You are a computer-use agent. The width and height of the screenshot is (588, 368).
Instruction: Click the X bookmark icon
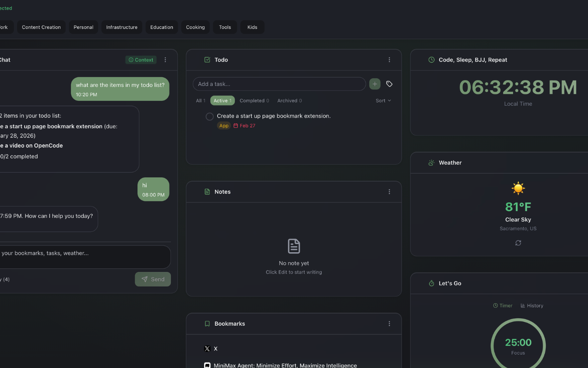tap(207, 348)
